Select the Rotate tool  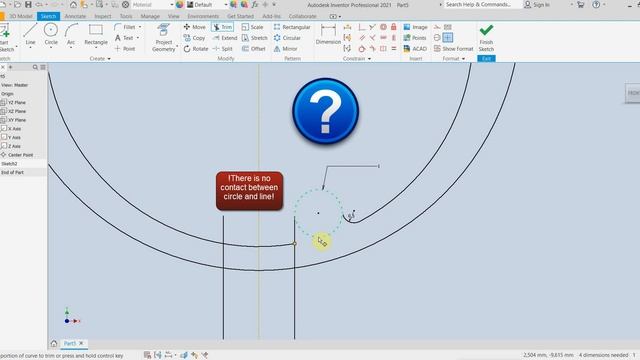coord(196,49)
